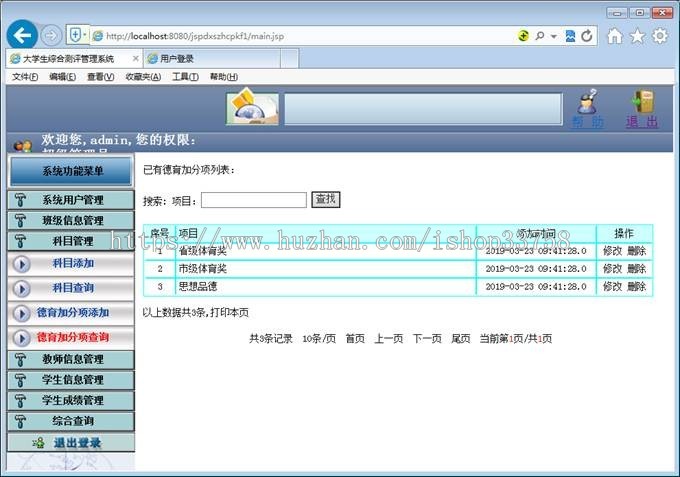Go to 下一页 in pagination

pyautogui.click(x=427, y=339)
